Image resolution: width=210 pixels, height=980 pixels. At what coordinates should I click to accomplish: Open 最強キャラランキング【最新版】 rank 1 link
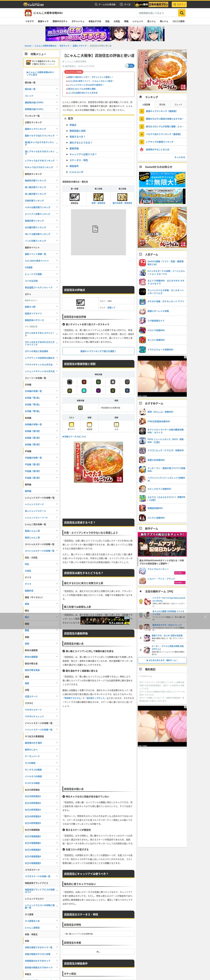coord(161,111)
